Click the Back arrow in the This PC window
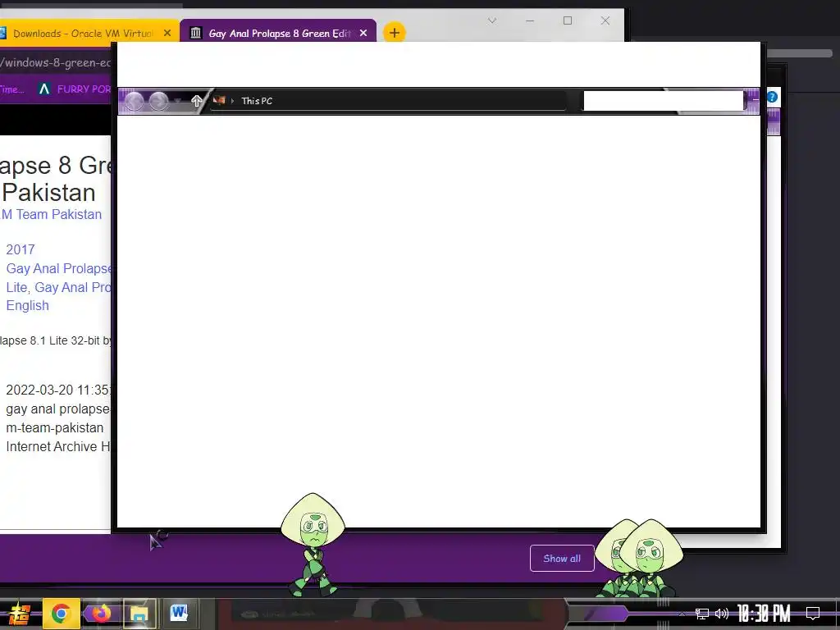This screenshot has height=630, width=840. tap(135, 101)
